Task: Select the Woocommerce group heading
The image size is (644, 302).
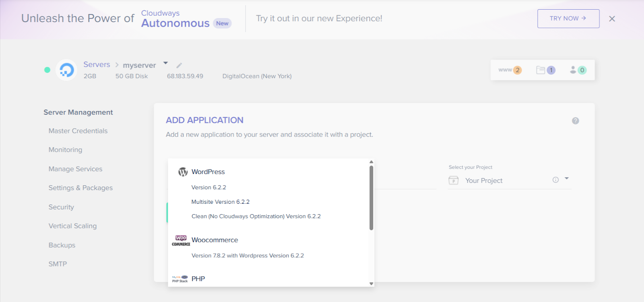Action: tap(215, 240)
